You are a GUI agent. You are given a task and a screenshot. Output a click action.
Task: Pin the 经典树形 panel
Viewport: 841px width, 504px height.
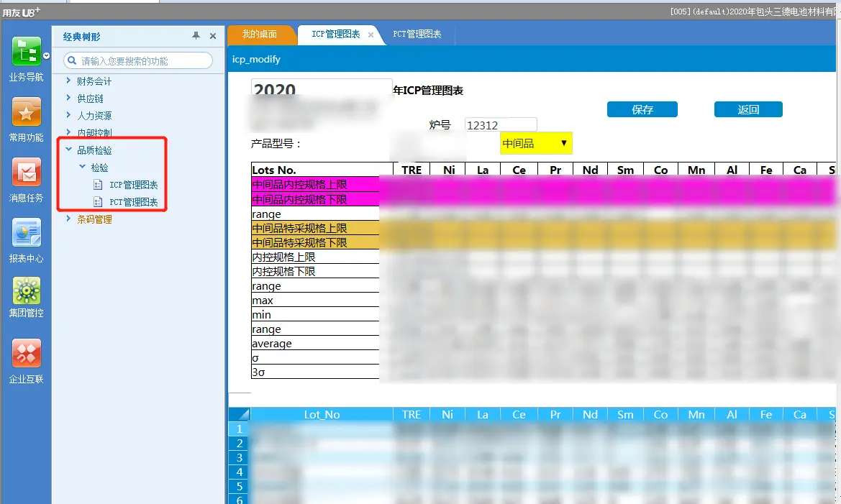click(x=196, y=36)
